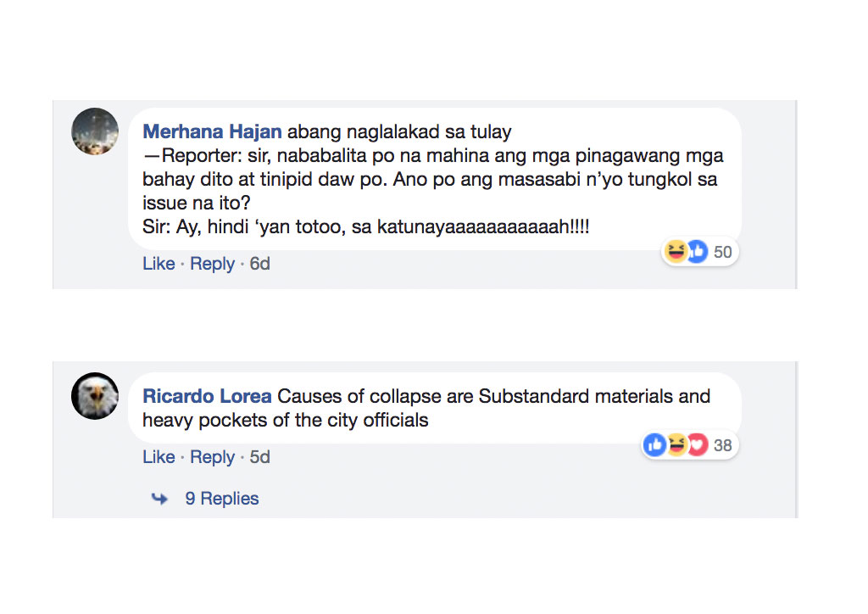Screen dimensions: 868x614
Task: Click the haha reaction on Ricardo's comment
Action: pos(676,444)
